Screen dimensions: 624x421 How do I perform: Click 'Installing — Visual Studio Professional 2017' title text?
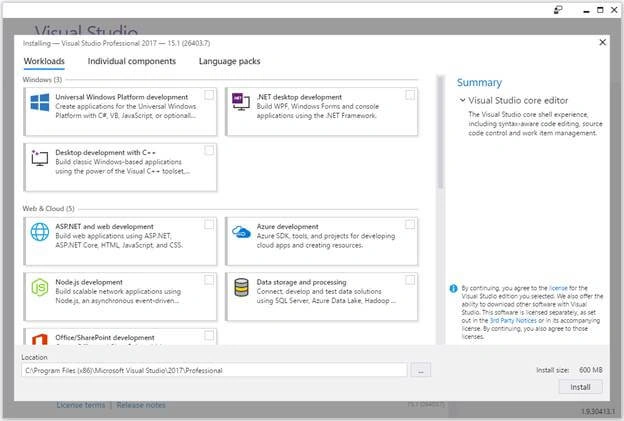[x=116, y=43]
